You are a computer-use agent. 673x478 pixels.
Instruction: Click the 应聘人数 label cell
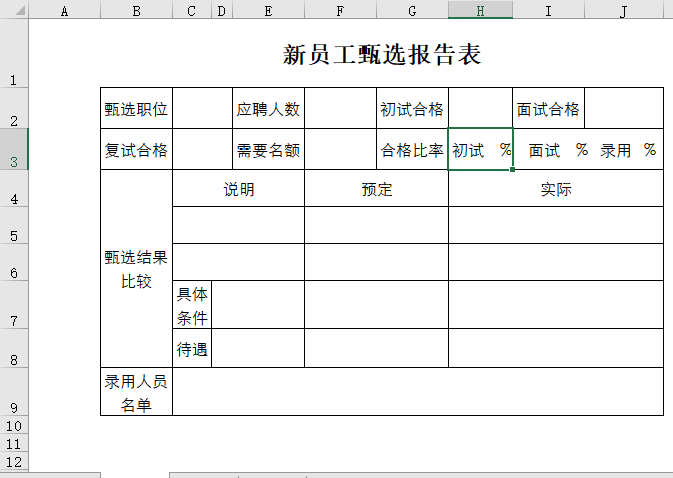click(268, 109)
